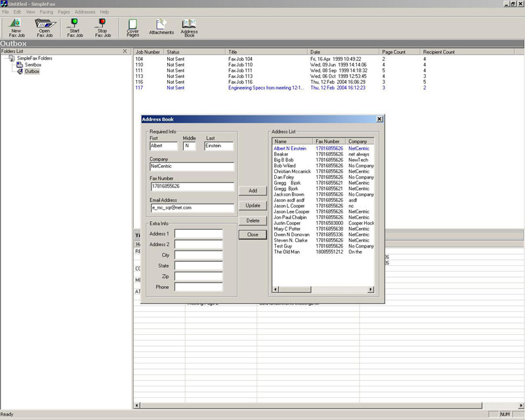
Task: Click the Update button in Address Book
Action: pyautogui.click(x=253, y=205)
